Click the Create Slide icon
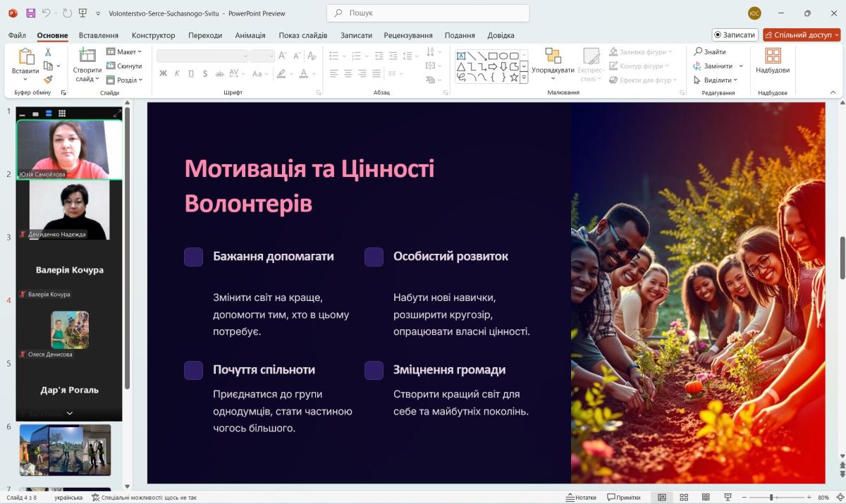This screenshot has height=504, width=846. point(87,56)
